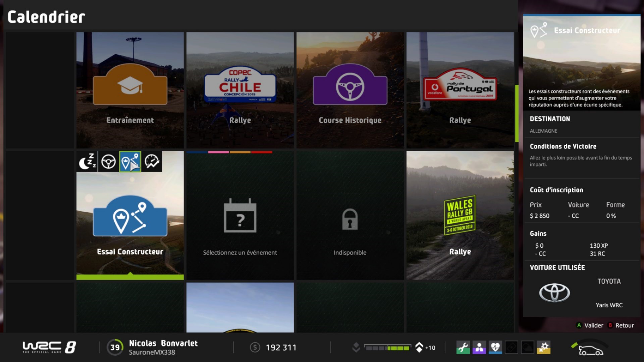
Task: Click the money balance 192 311
Action: click(281, 348)
